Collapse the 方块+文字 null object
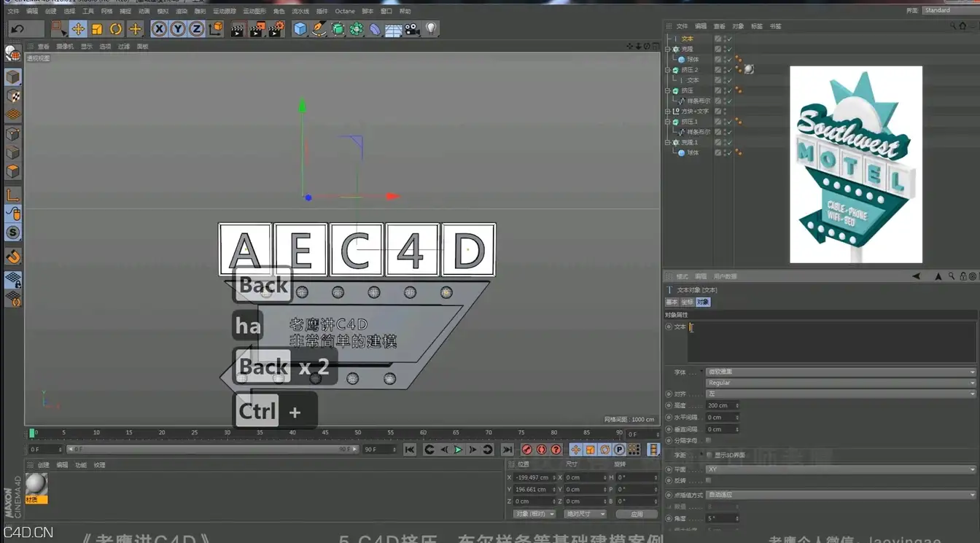This screenshot has height=543, width=980. (x=667, y=112)
